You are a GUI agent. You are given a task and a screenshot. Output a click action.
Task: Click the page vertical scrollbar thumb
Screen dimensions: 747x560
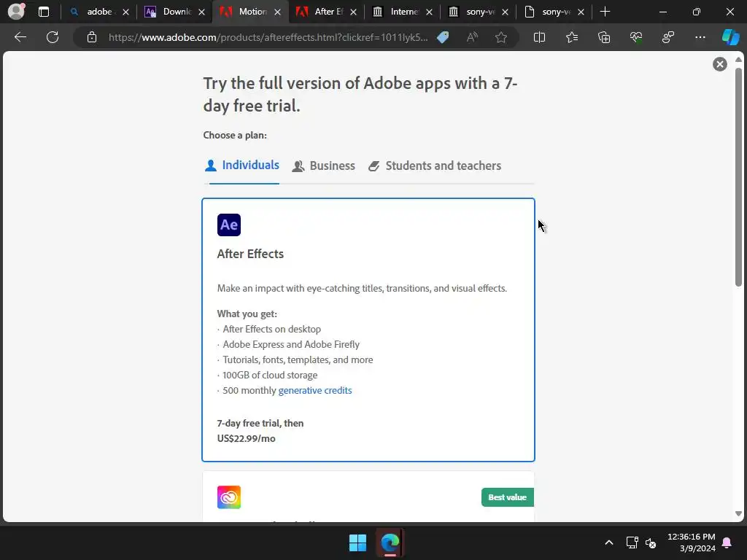click(x=738, y=177)
